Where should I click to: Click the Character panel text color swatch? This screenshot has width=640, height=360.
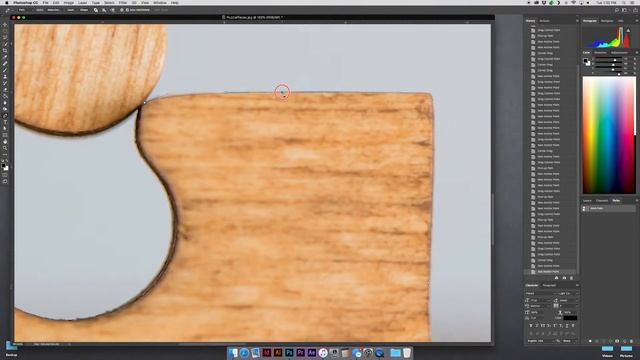[x=570, y=318]
